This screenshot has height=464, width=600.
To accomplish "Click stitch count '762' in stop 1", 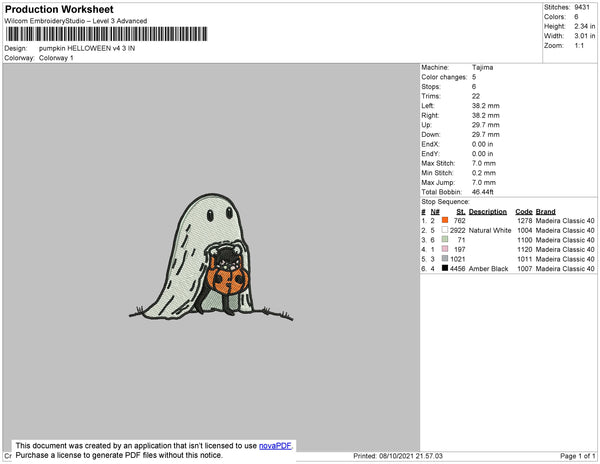I will tap(460, 221).
